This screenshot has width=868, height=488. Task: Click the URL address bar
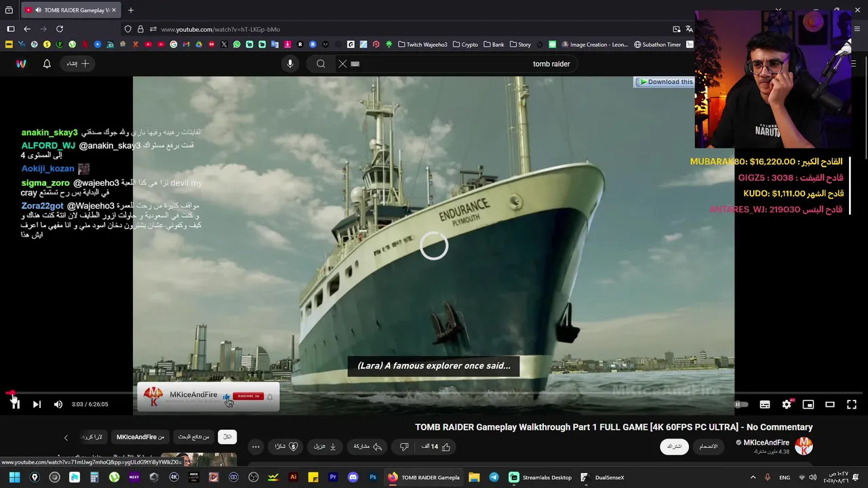click(x=407, y=29)
